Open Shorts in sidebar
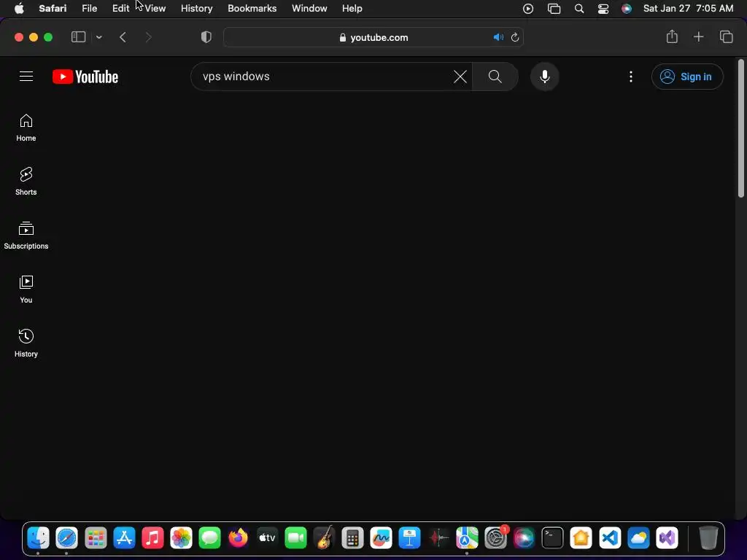 [26, 182]
